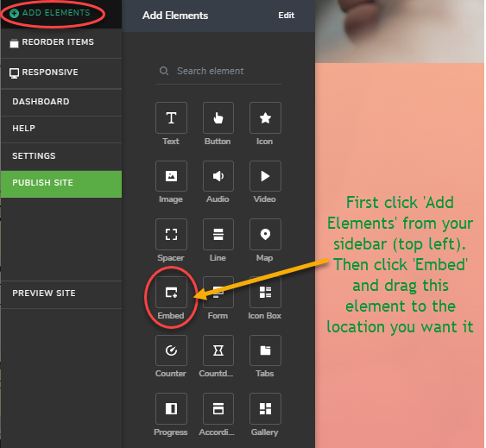Pick the Map pin element
The height and width of the screenshot is (448, 486).
[265, 234]
